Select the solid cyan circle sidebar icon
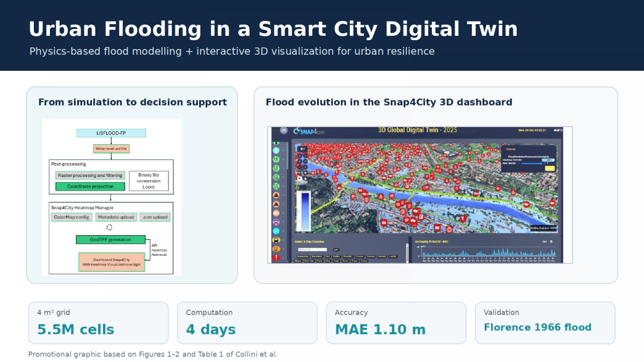This screenshot has height=362, width=644. (276, 231)
